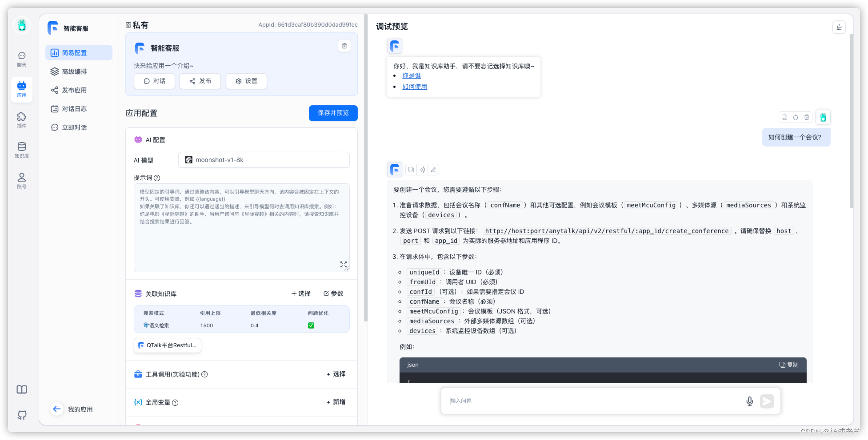Click the 保存并预览 button

click(333, 113)
